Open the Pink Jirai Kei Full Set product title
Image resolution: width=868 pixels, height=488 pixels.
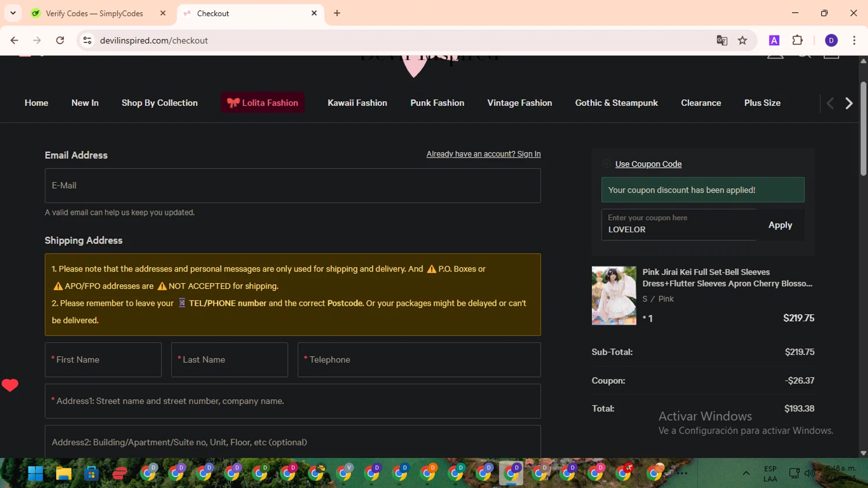(x=727, y=278)
